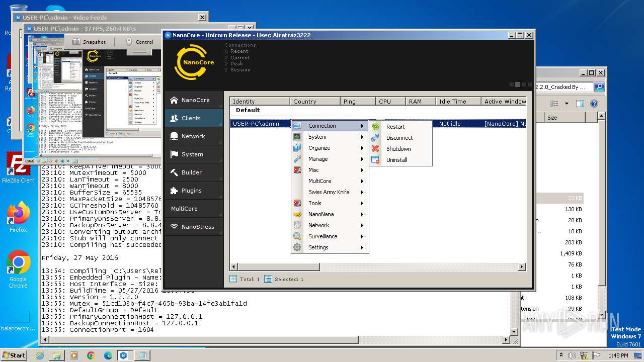Click the Disconnect plug icon
Image resolution: width=644 pixels, height=362 pixels.
375,138
